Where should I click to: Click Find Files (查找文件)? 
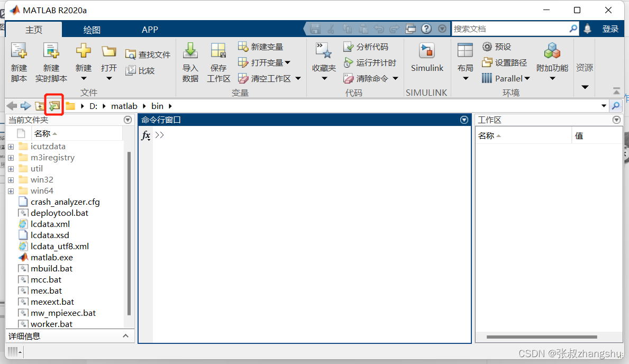tap(148, 54)
